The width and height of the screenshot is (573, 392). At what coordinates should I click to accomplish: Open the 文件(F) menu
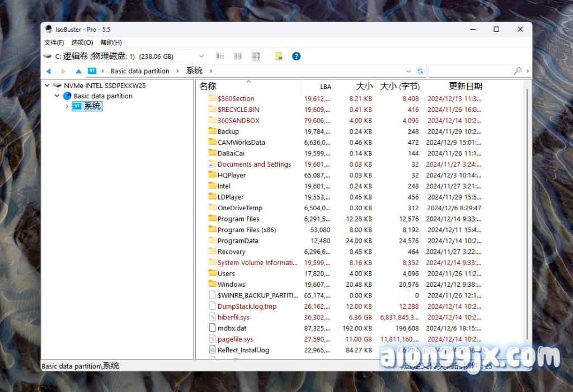tap(54, 42)
